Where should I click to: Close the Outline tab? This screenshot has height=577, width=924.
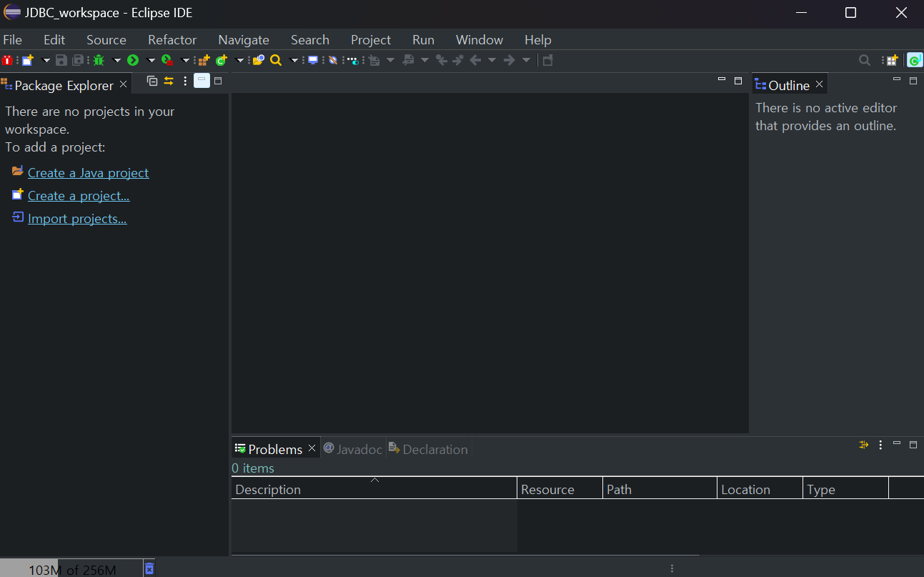tap(820, 84)
